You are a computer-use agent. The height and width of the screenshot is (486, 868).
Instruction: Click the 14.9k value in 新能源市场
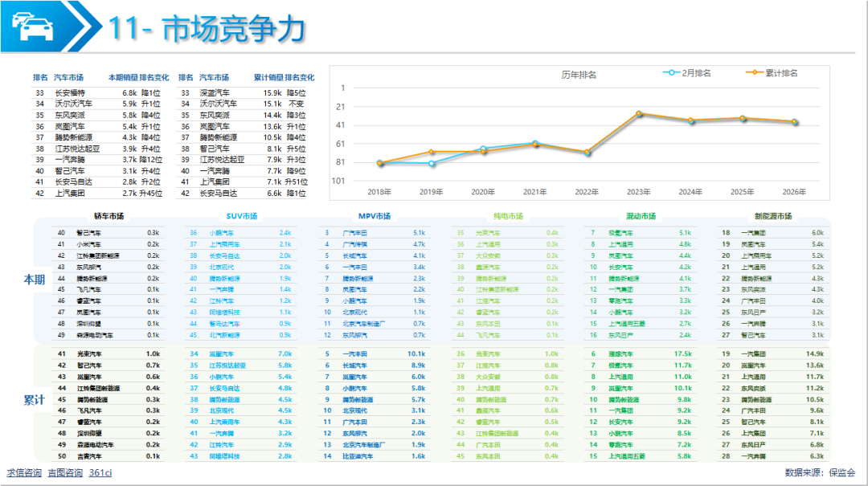(815, 354)
